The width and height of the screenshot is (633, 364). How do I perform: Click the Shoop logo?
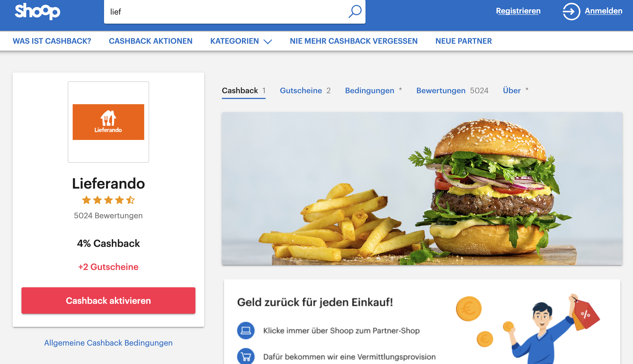(37, 11)
